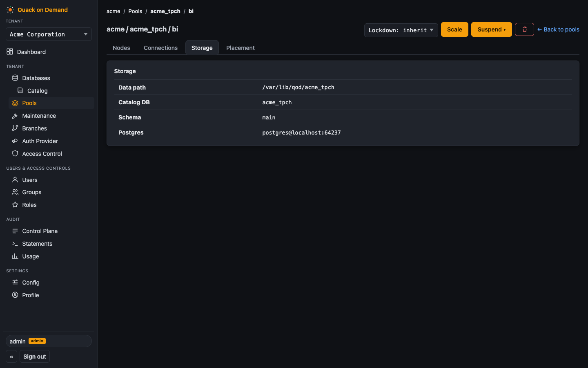Image resolution: width=588 pixels, height=368 pixels.
Task: Switch to the Connections tab
Action: tap(160, 47)
